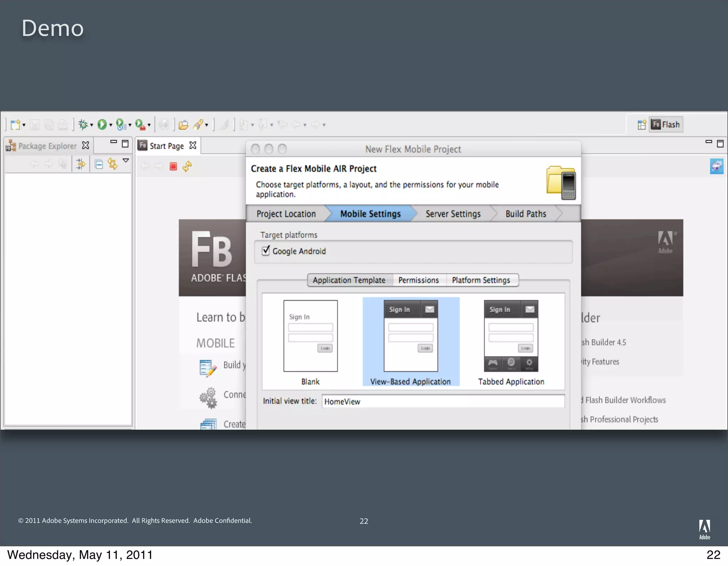Toggle Link with Editor in Package Explorer
Image resolution: width=728 pixels, height=566 pixels.
pyautogui.click(x=112, y=164)
